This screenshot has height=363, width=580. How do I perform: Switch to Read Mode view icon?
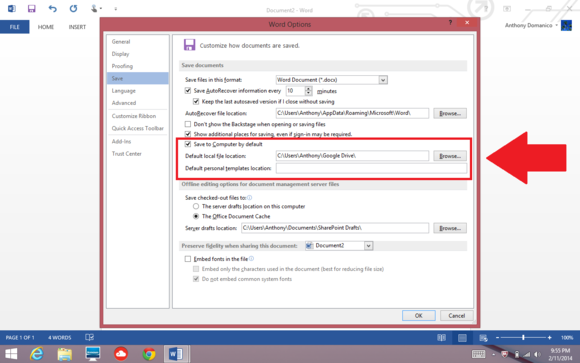[x=441, y=337]
